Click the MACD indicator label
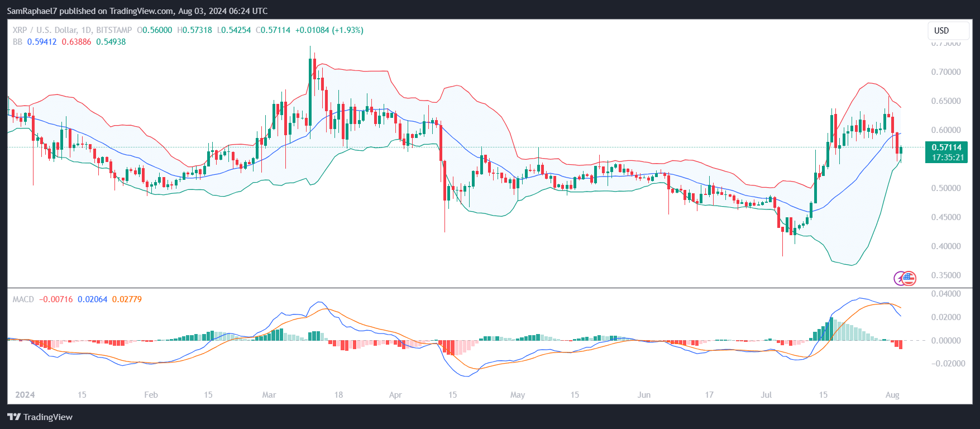This screenshot has width=980, height=429. [23, 299]
